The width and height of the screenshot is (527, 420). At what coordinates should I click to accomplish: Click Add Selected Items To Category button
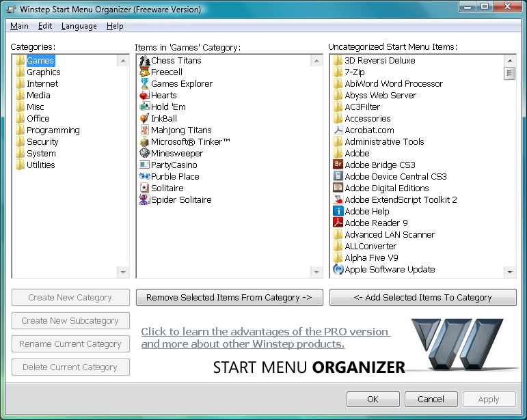pos(423,298)
